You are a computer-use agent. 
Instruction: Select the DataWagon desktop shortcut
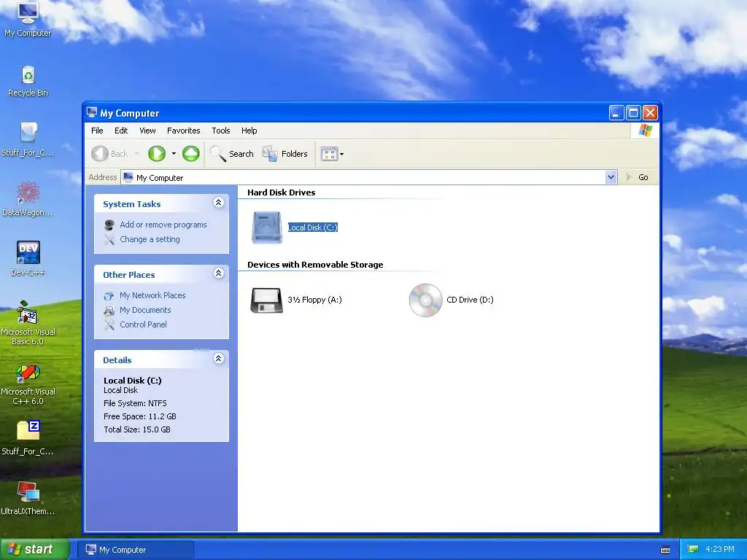click(x=28, y=198)
